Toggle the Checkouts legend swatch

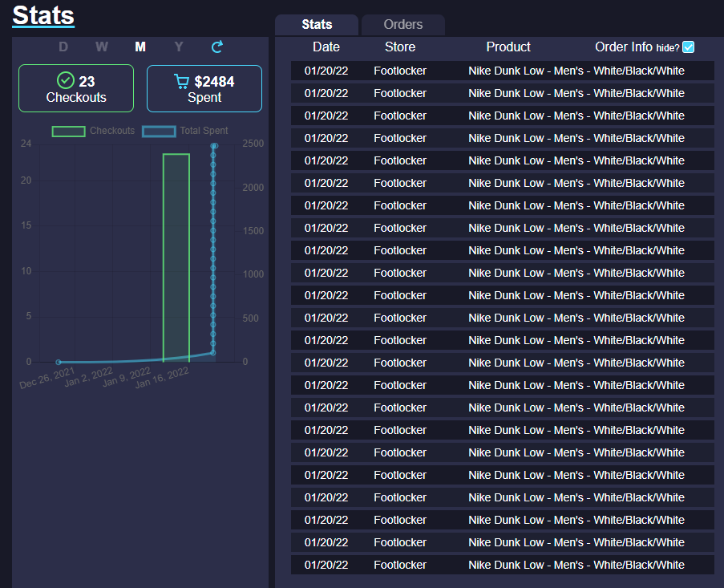68,132
